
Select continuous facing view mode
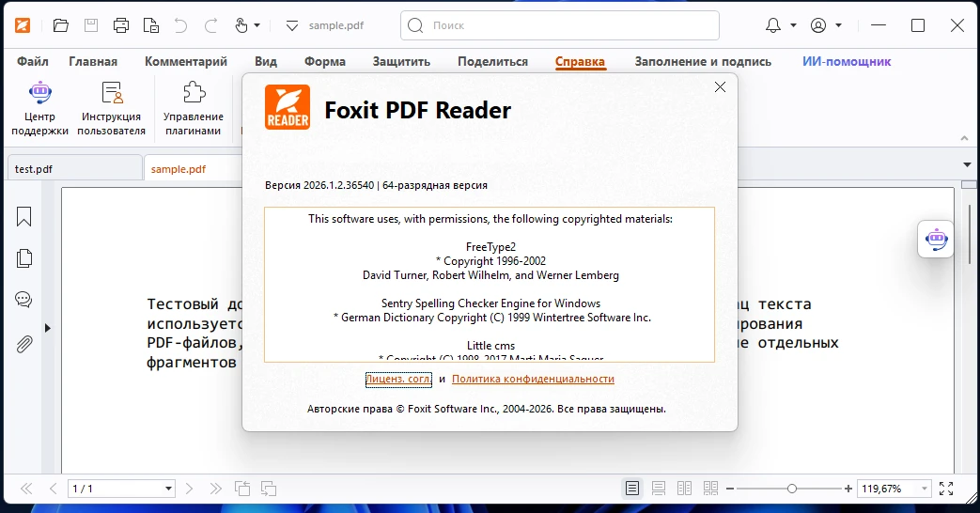pos(710,489)
